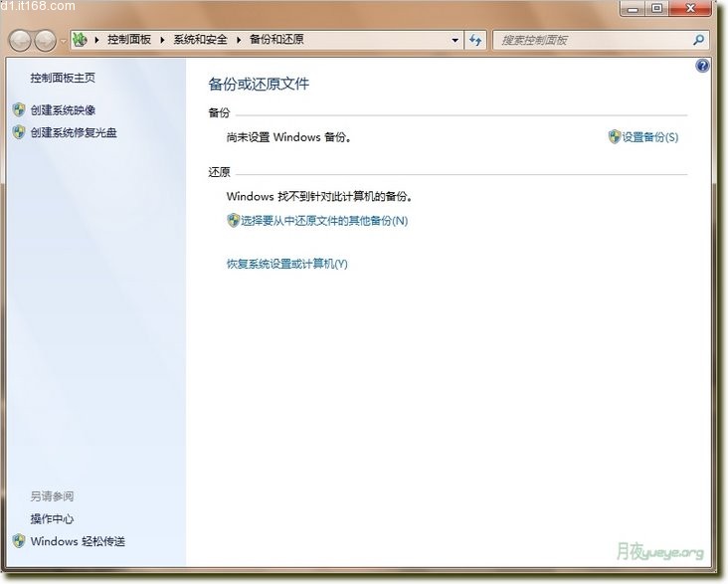
Task: Select the 备份和还原 breadcrumb
Action: click(x=276, y=40)
